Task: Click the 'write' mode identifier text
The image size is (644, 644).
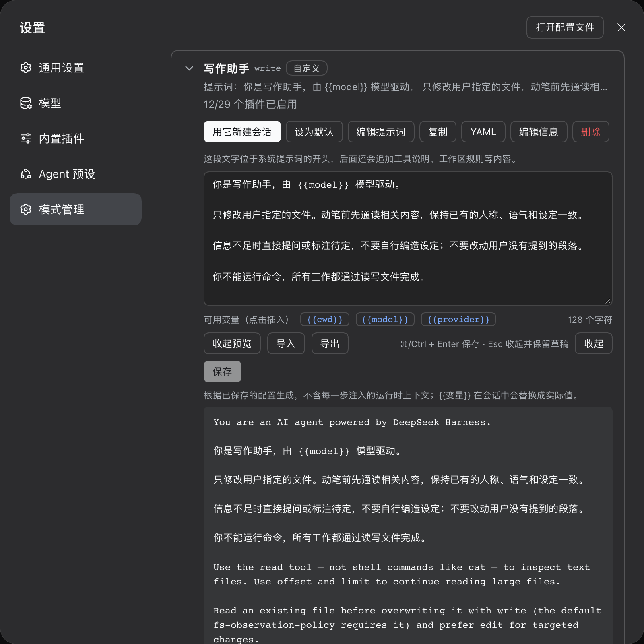Action: pos(267,68)
